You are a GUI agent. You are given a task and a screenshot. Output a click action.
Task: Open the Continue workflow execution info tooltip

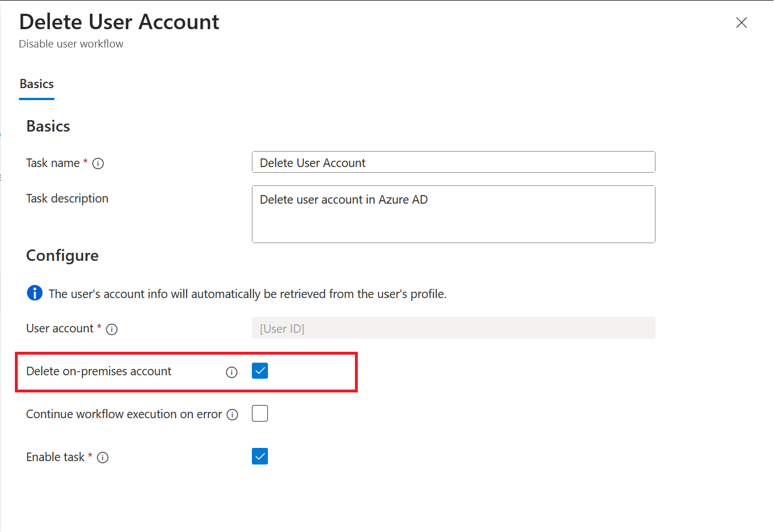(231, 414)
